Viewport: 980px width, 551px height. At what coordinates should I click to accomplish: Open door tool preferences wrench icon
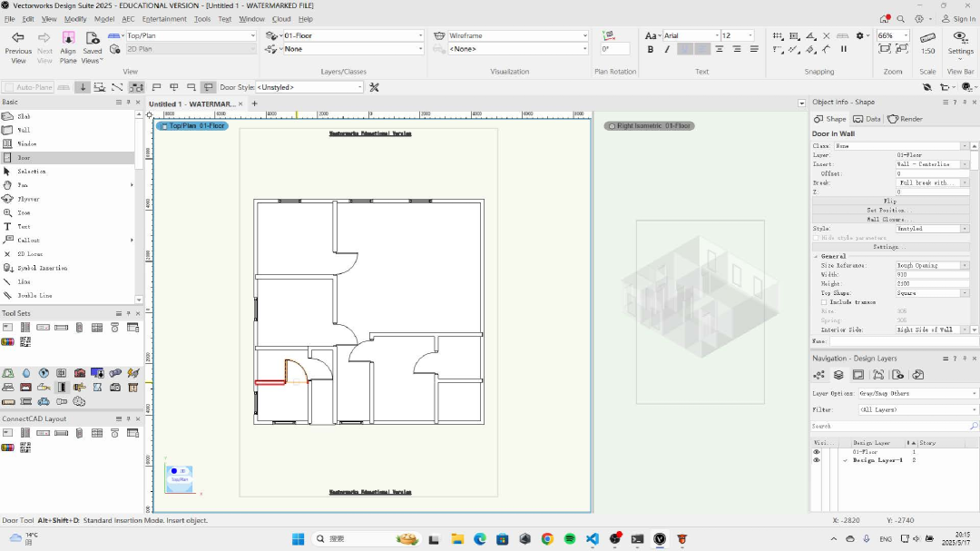pos(374,87)
